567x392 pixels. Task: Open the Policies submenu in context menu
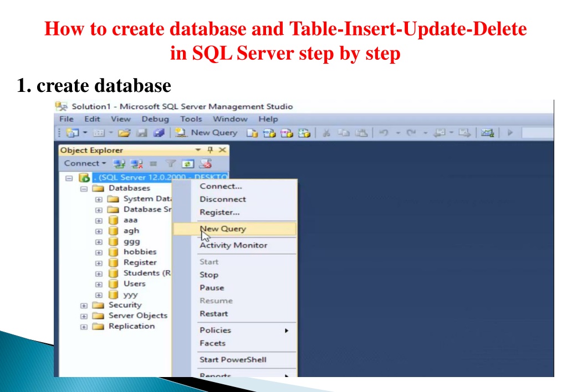click(x=235, y=330)
